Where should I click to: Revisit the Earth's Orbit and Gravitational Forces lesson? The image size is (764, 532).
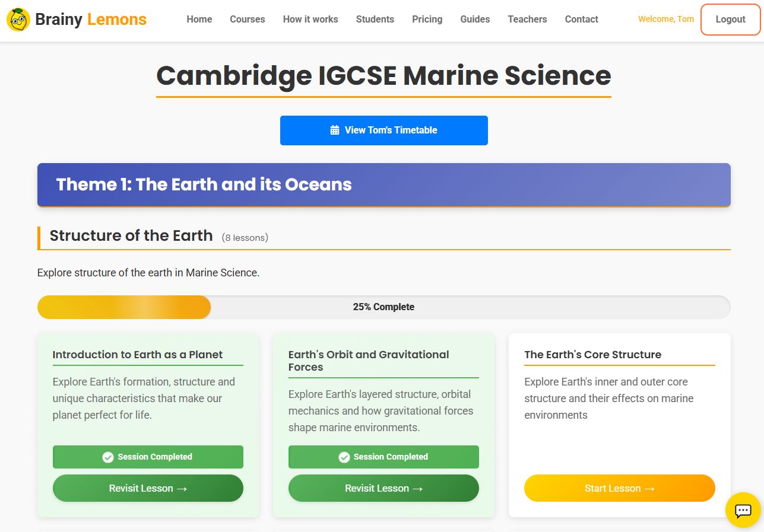383,488
